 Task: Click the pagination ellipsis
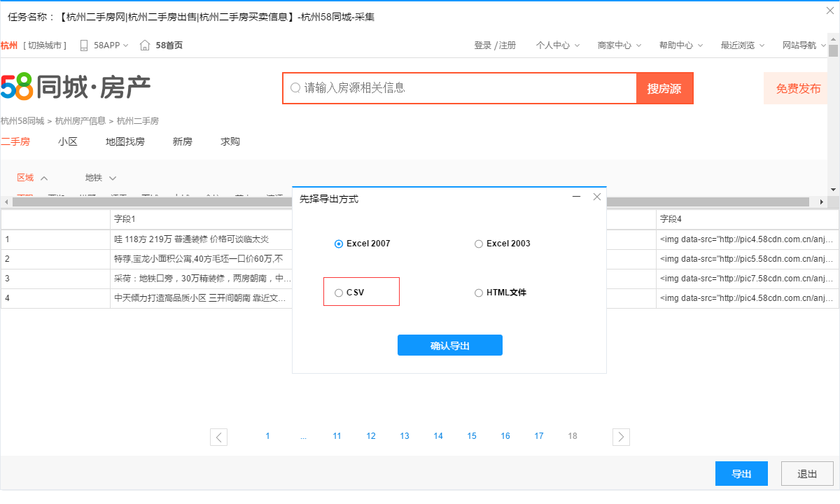(303, 437)
